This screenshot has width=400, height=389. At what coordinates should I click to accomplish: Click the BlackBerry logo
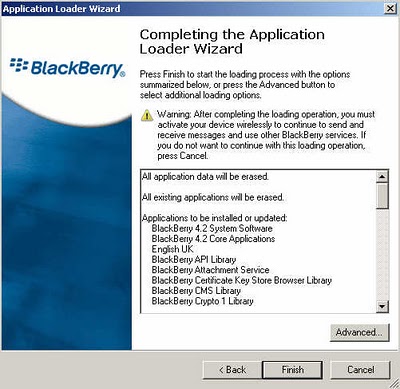point(68,68)
